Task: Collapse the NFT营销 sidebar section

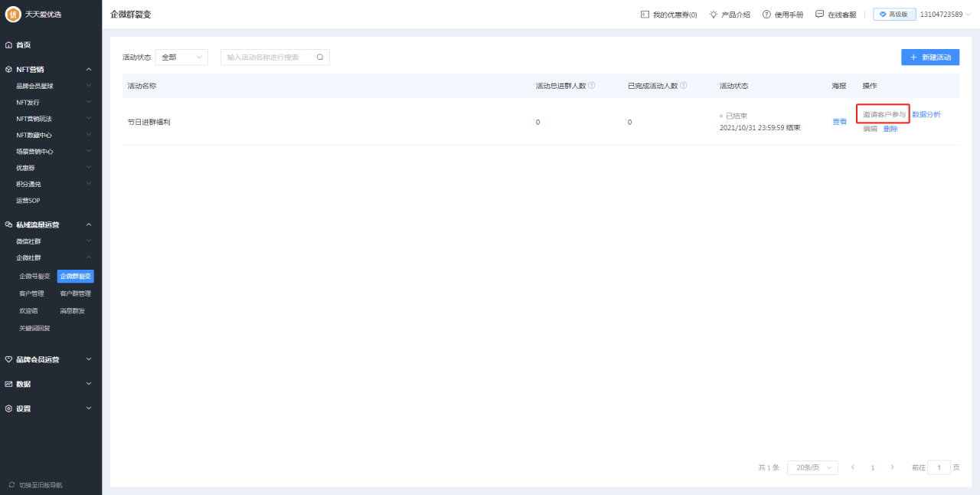Action: pos(51,69)
